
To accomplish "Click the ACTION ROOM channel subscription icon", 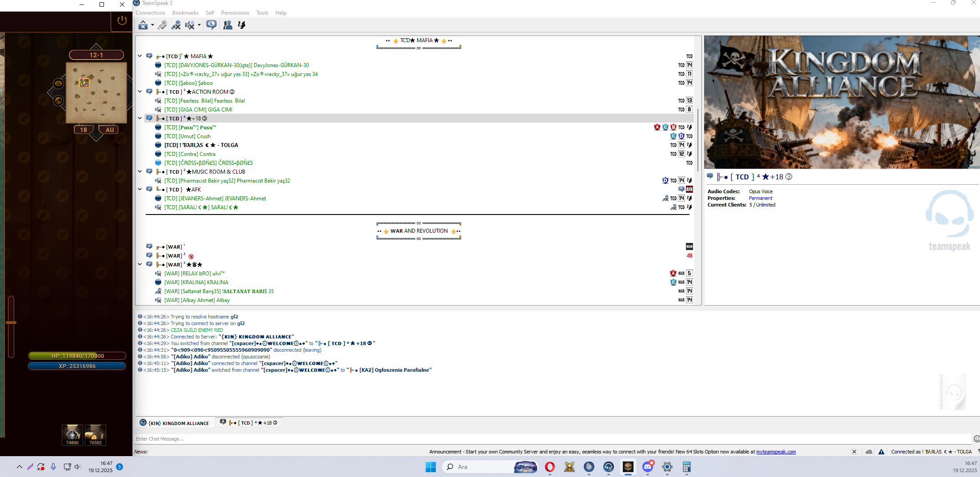I will pos(149,92).
